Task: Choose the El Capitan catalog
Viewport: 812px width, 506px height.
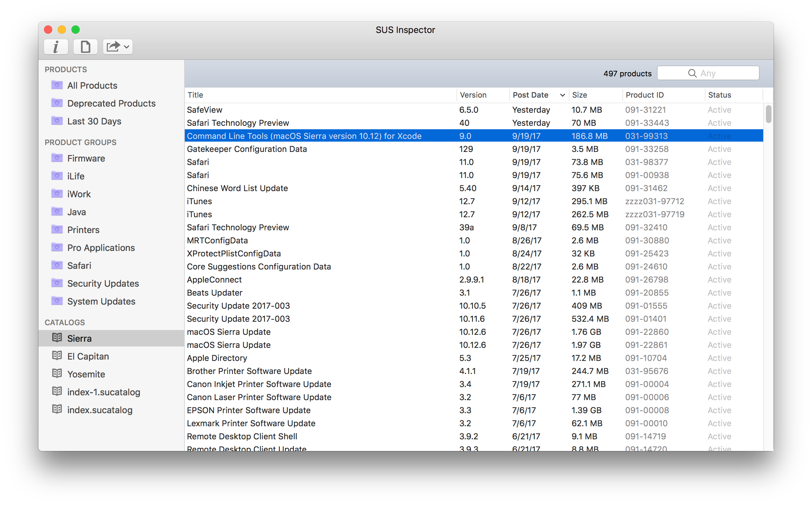Action: (88, 356)
